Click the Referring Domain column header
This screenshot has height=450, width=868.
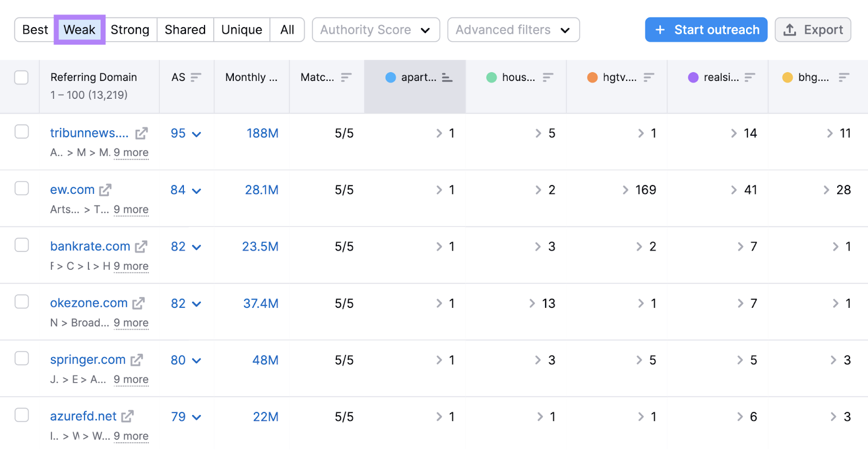tap(93, 77)
